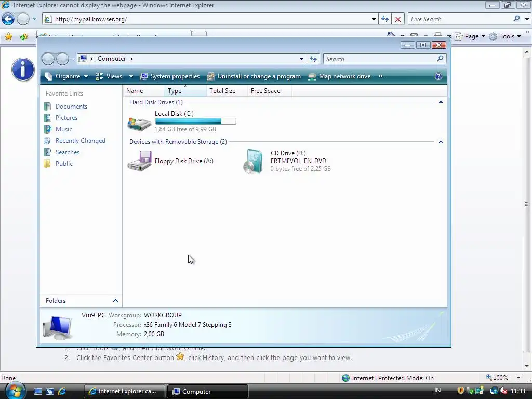Screen dimensions: 532x399
Task: Sort by the Name column header
Action: tap(144, 90)
